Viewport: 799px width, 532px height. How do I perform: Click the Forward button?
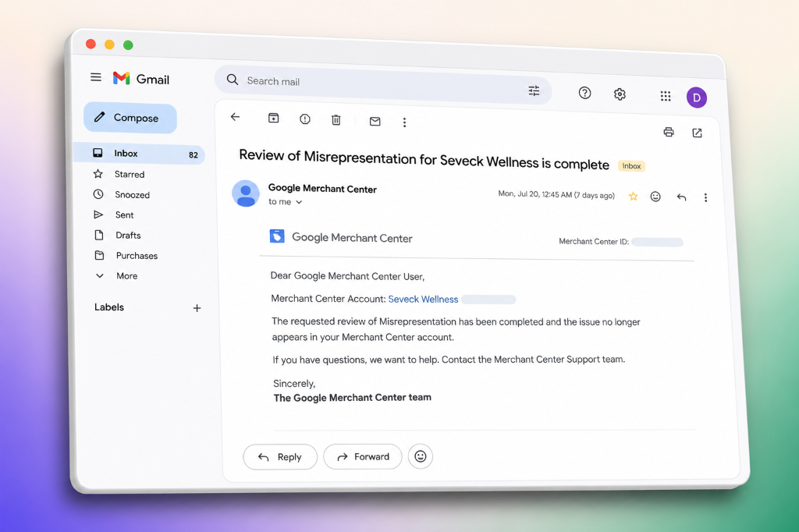click(363, 456)
